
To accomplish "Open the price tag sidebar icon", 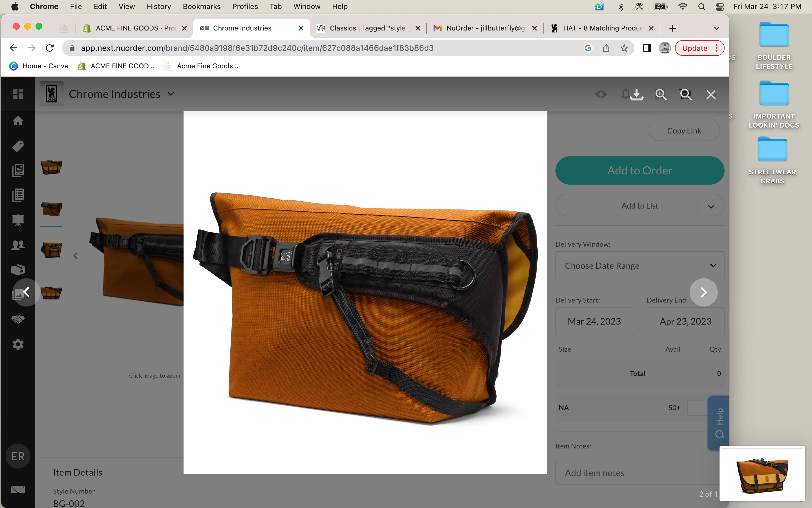I will coord(18,146).
